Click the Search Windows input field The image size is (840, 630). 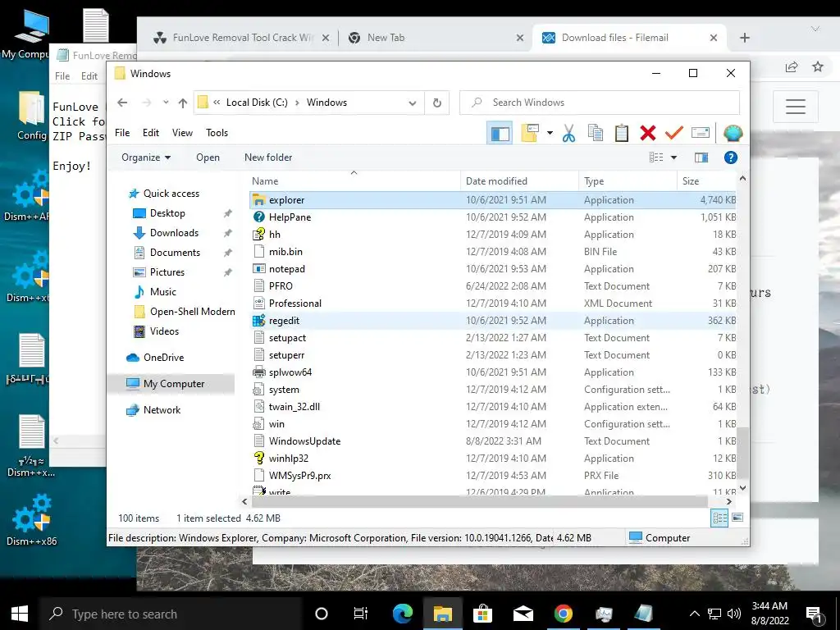click(x=600, y=103)
